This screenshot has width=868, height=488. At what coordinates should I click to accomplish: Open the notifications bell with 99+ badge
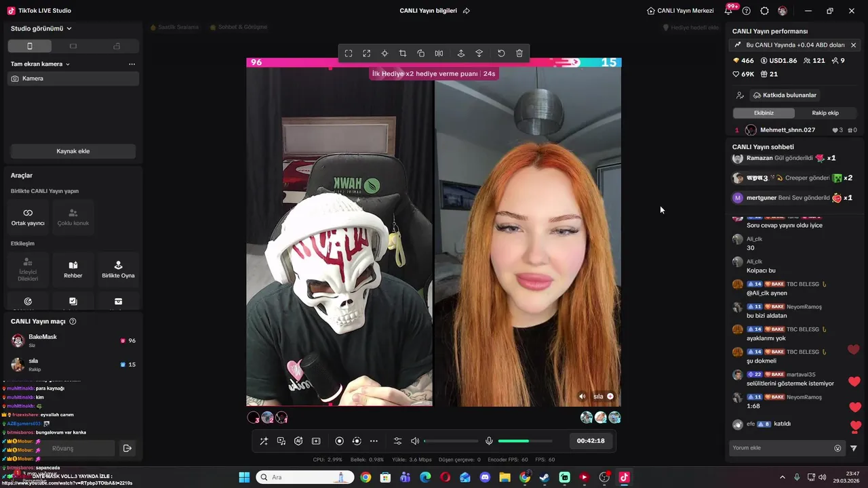[x=730, y=10]
